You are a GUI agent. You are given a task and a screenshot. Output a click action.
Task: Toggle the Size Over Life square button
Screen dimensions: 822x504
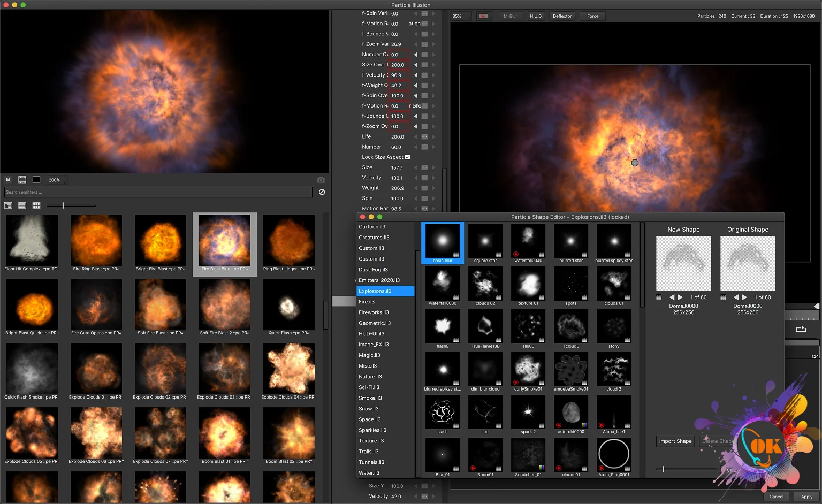click(x=424, y=65)
